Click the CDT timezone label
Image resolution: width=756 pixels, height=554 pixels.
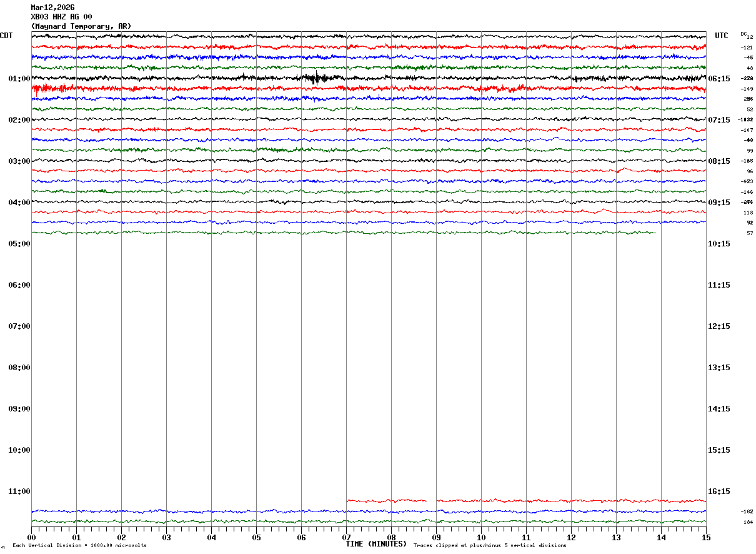point(6,36)
